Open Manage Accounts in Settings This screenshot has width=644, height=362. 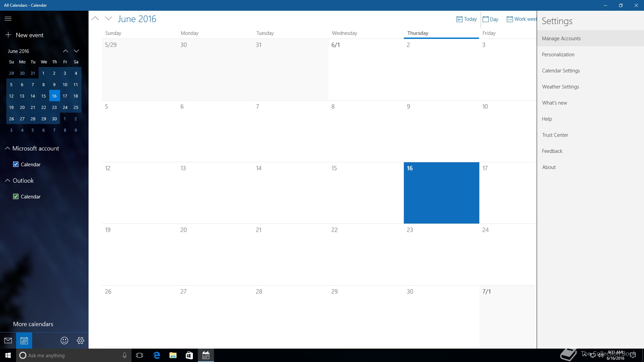(561, 39)
